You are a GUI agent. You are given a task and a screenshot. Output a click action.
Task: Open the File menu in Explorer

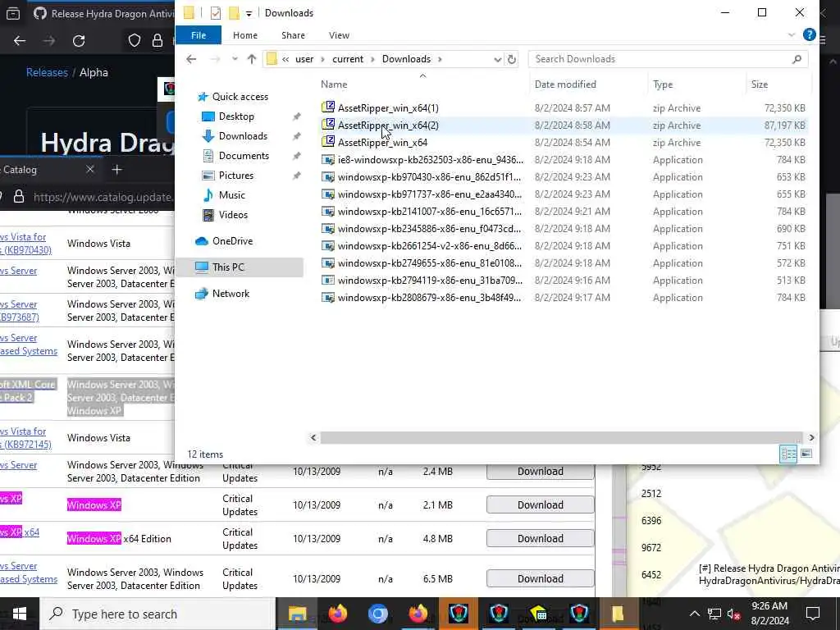tap(199, 35)
